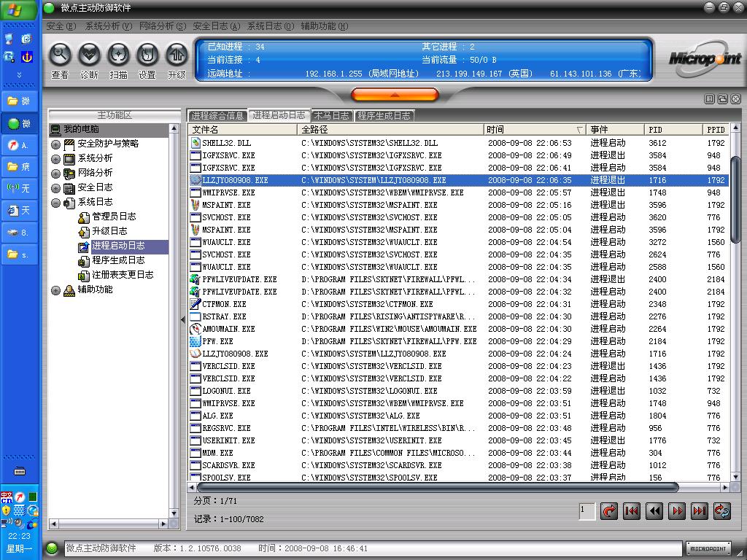747x560 pixels.
Task: Select 程序生成日志 tree entry
Action: coord(118,260)
